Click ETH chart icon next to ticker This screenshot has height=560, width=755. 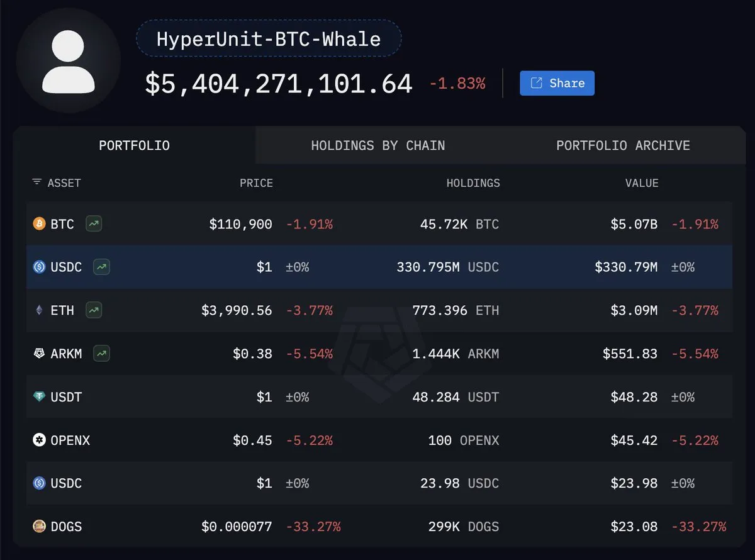pyautogui.click(x=94, y=310)
